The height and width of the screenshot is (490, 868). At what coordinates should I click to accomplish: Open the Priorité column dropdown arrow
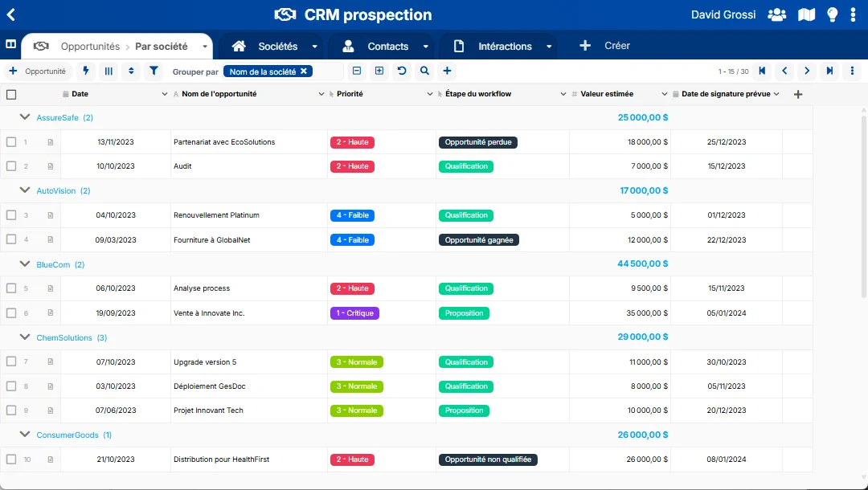(429, 95)
